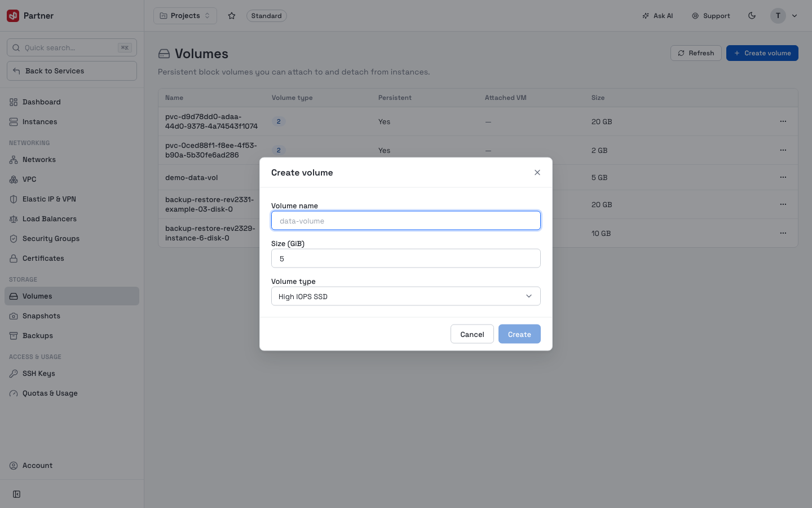Select backup-restore-rev2329-instance-6-disk-0 name
Viewport: 812px width, 508px height.
(210, 233)
